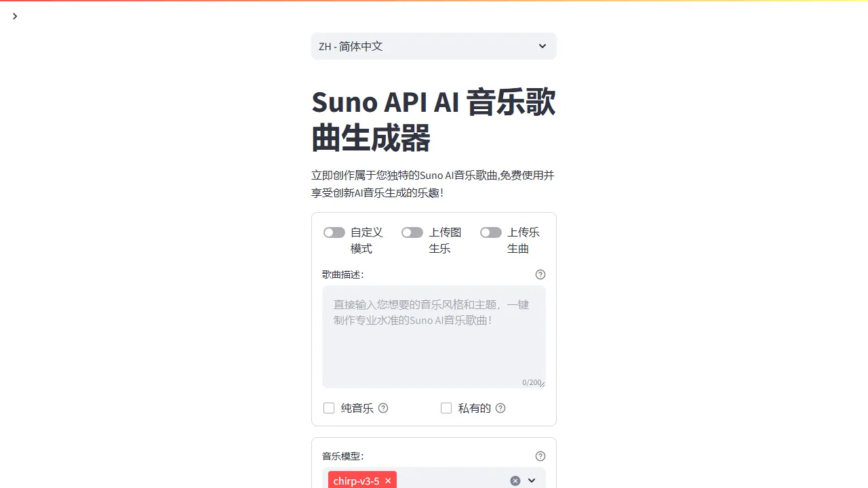View help info next to 私有的 option

[500, 408]
